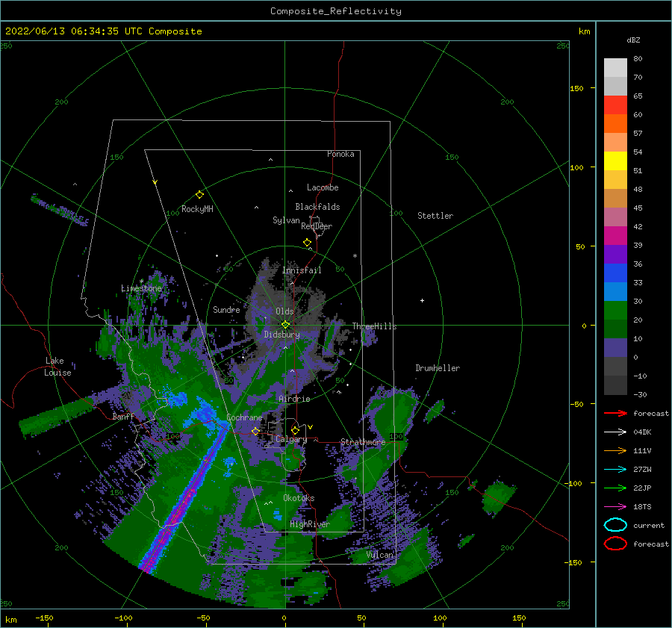This screenshot has height=628, width=672.
Task: Click the white asterisk east of Innisfail
Action: tap(355, 256)
